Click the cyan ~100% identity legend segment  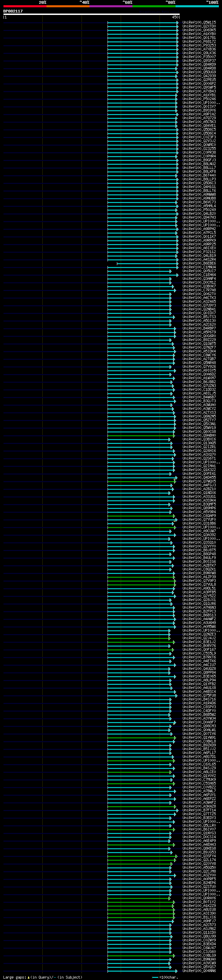point(197,6)
